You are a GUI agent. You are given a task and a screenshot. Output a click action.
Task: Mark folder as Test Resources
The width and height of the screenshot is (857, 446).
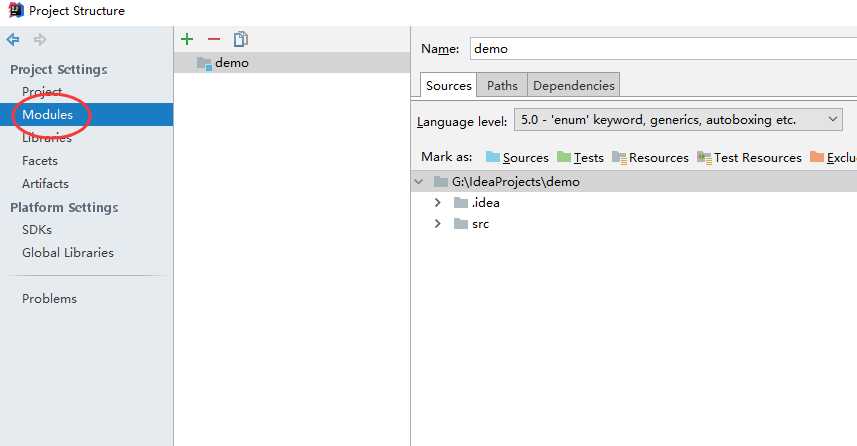tap(749, 157)
